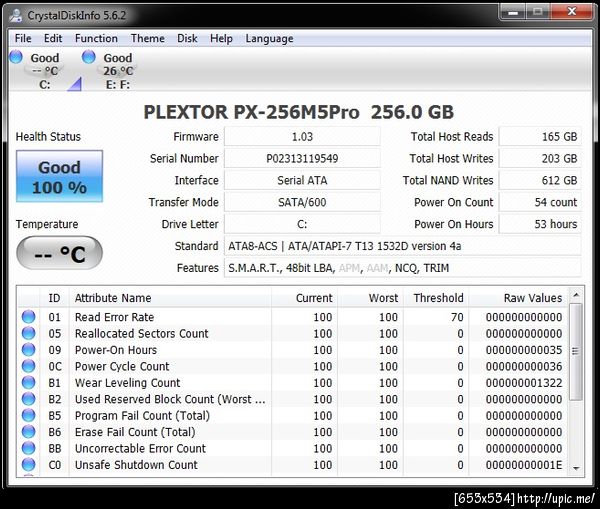Select the Program Fail Count (Total) text
This screenshot has height=509, width=600.
(142, 416)
